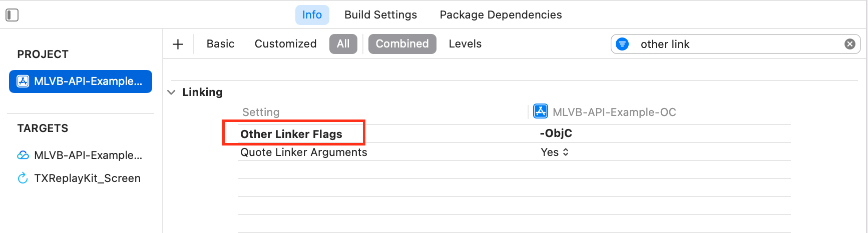868x233 pixels.
Task: Click the search filter icon
Action: coord(622,44)
